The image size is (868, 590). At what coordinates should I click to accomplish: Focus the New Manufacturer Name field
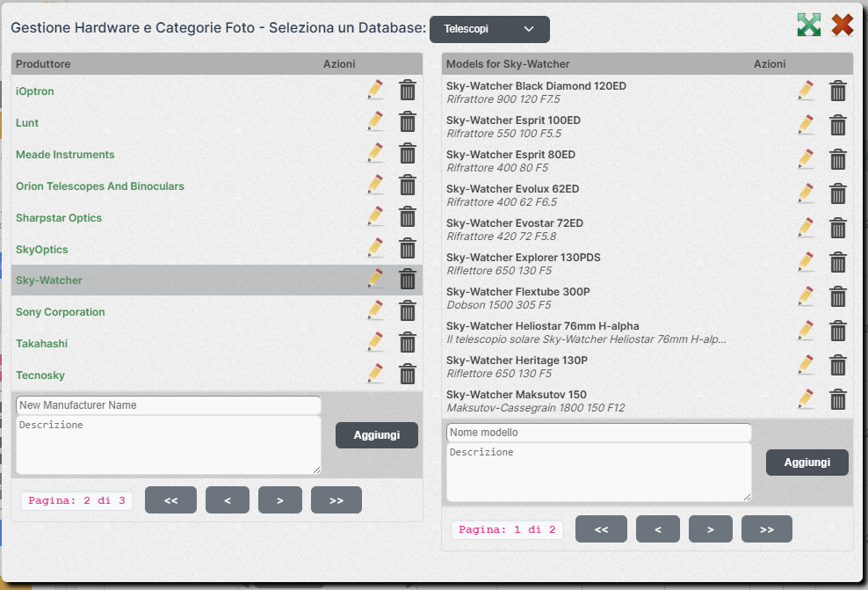coord(169,405)
